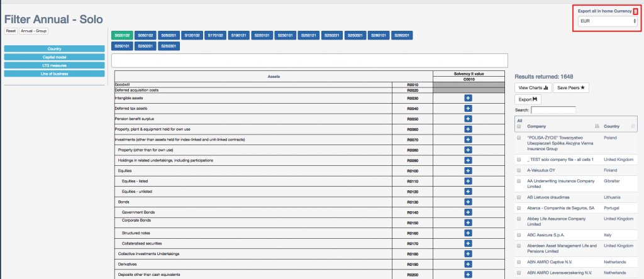
Task: Click the Search input field above company list
Action: point(553,110)
